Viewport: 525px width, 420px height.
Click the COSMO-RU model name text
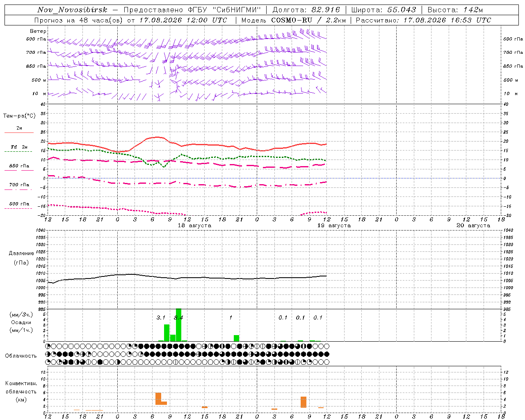click(292, 20)
